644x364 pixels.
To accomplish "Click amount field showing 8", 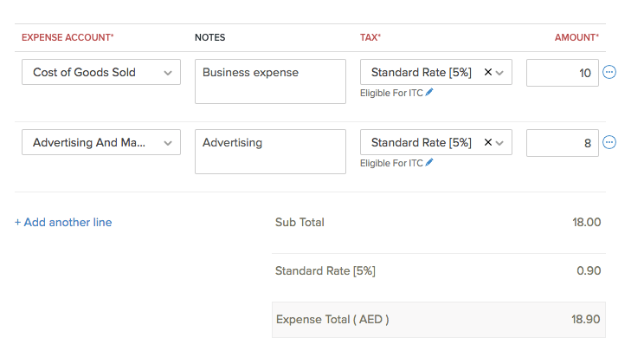I will [x=562, y=142].
